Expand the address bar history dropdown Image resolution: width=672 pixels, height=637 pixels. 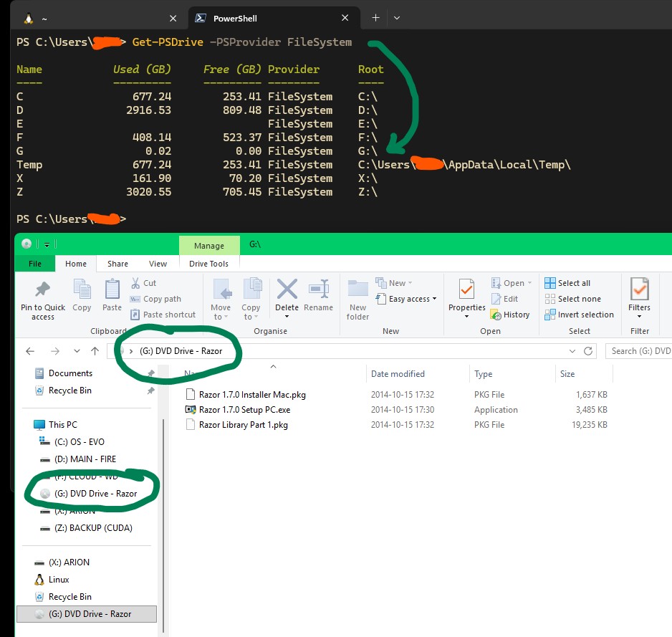pos(572,351)
